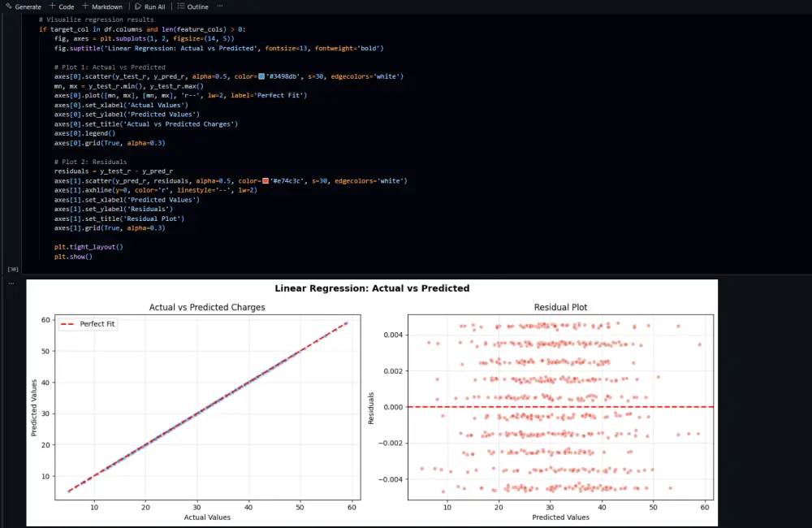Screen dimensions: 812x528
Task: Click axes[1].set_ylabel('Residuals') line
Action: (114, 210)
